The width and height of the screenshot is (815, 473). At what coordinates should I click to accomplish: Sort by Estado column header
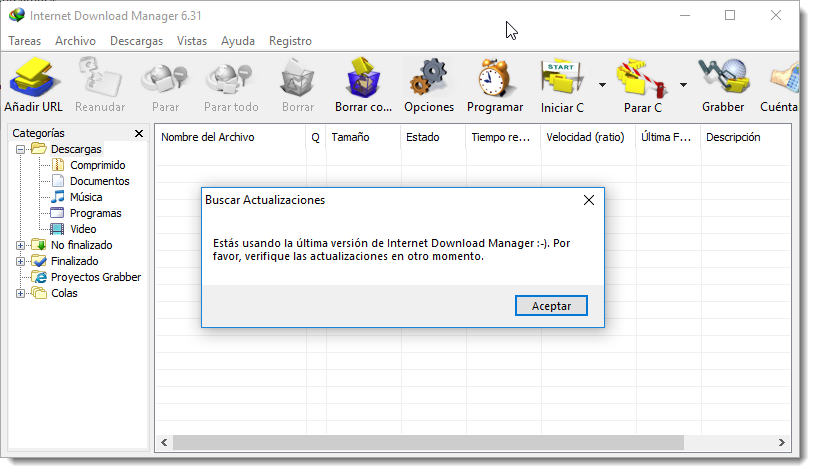click(x=433, y=137)
